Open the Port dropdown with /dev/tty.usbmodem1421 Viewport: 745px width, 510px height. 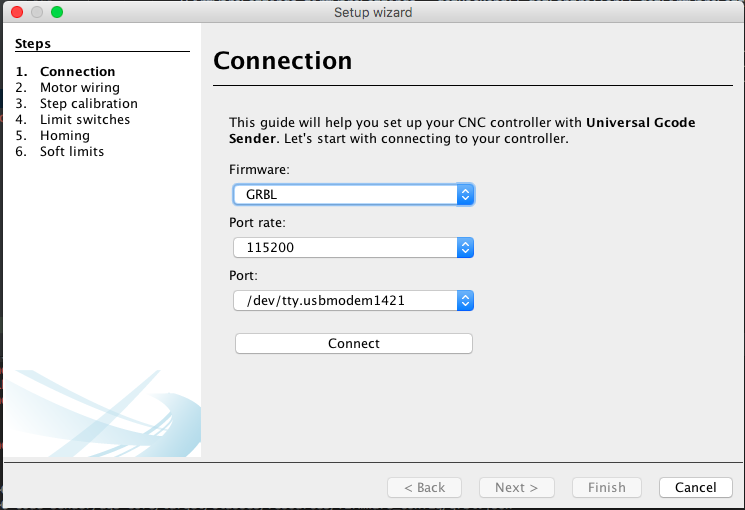point(353,300)
